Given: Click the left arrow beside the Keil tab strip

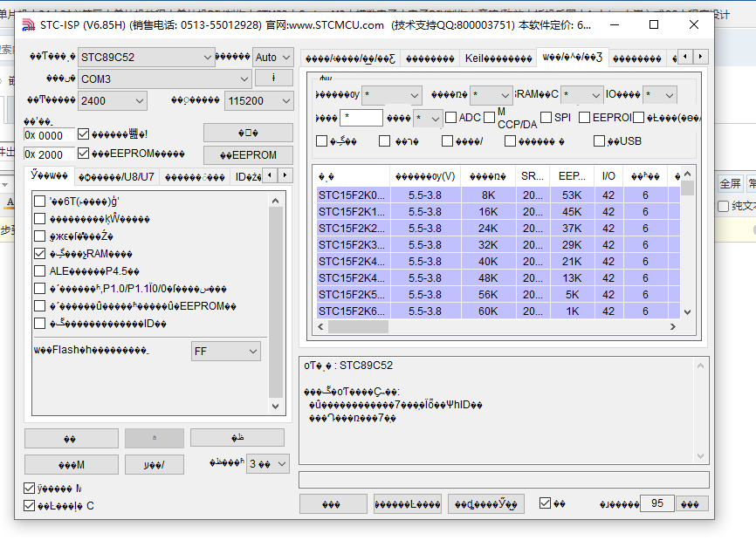Looking at the screenshot, I should [685, 57].
